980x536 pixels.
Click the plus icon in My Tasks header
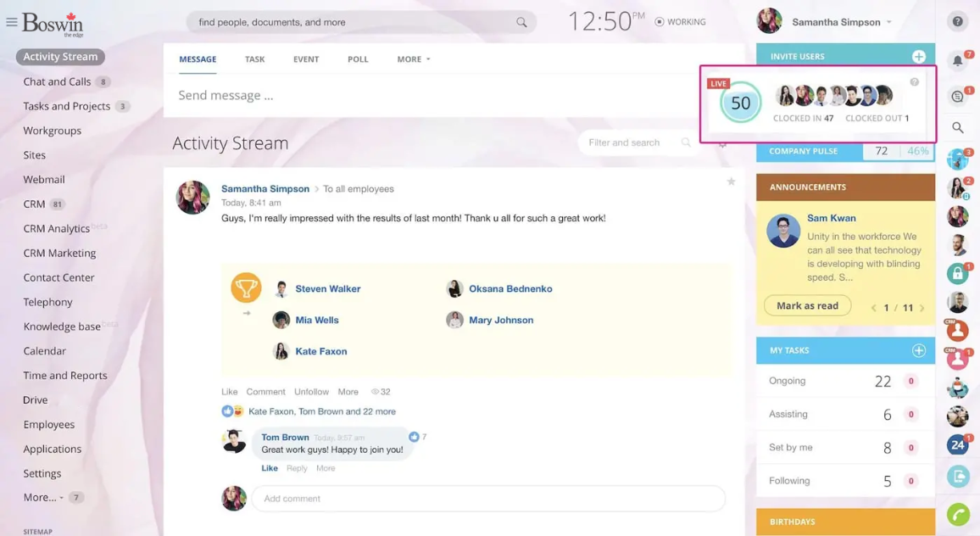918,350
